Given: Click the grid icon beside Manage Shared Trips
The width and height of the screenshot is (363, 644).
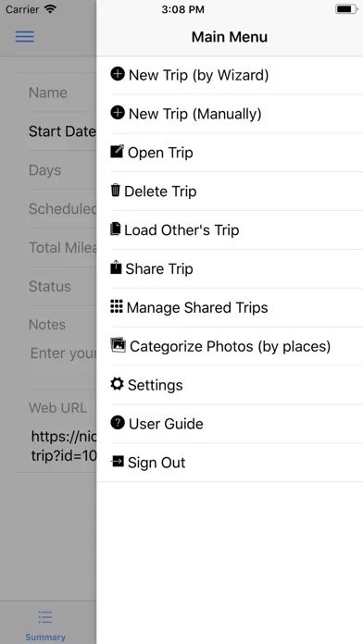Looking at the screenshot, I should pos(117,306).
